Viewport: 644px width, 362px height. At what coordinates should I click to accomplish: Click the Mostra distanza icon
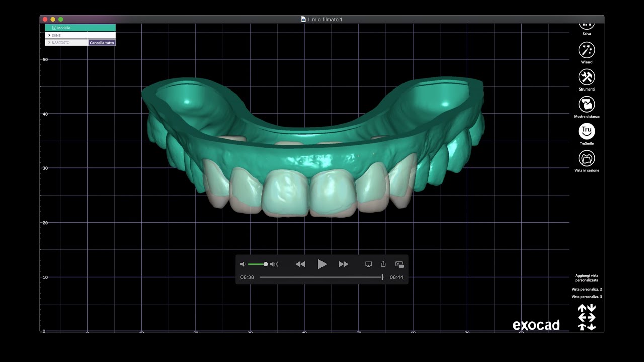587,104
